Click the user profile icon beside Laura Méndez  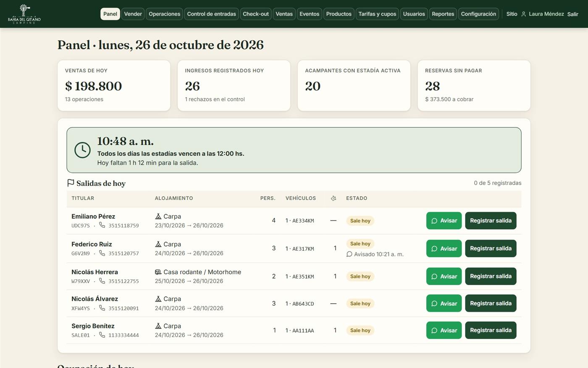[524, 14]
